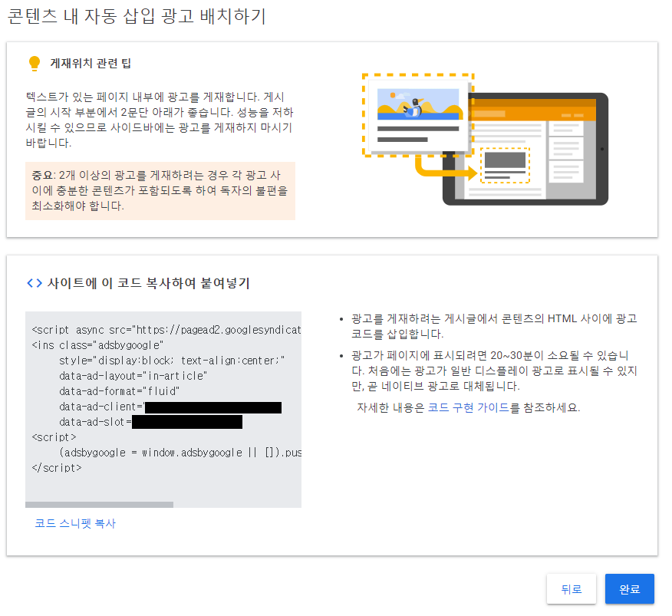
Task: Click the bullet text about HTML 사이에 광고 코드
Action: [x=494, y=326]
